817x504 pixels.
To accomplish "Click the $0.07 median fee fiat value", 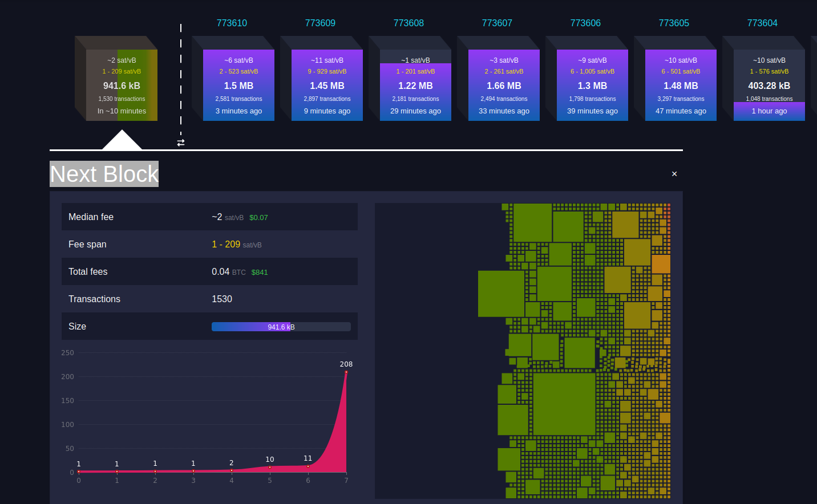I will tap(258, 218).
